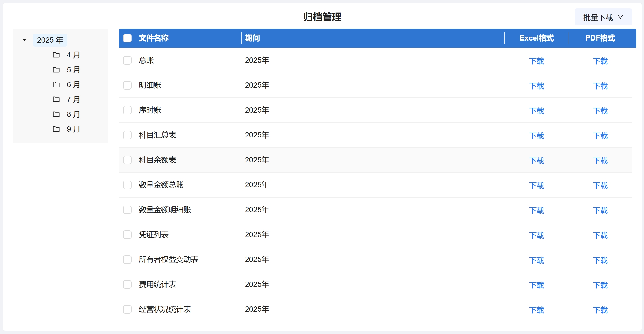The image size is (644, 334).
Task: Select the 2025 年 tree node
Action: (50, 40)
